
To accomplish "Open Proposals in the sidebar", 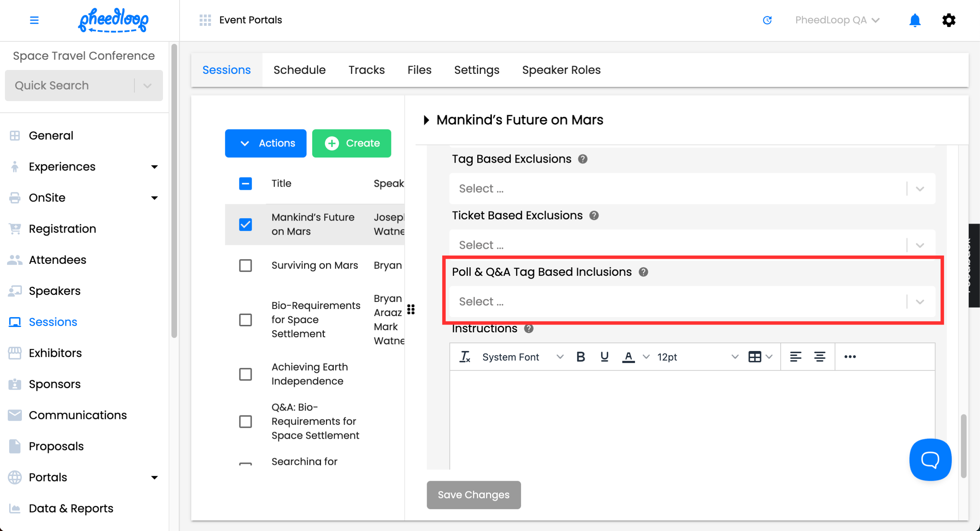I will tap(56, 447).
